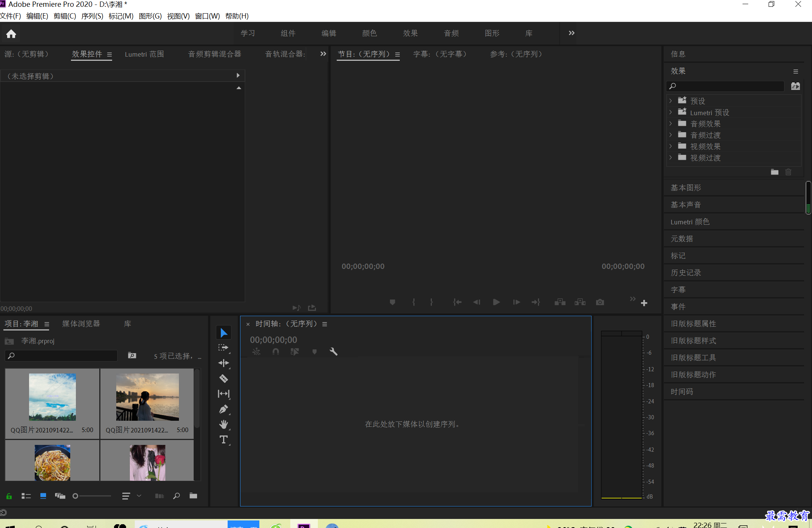This screenshot has height=528, width=812.
Task: Select the Pen tool
Action: pyautogui.click(x=223, y=409)
